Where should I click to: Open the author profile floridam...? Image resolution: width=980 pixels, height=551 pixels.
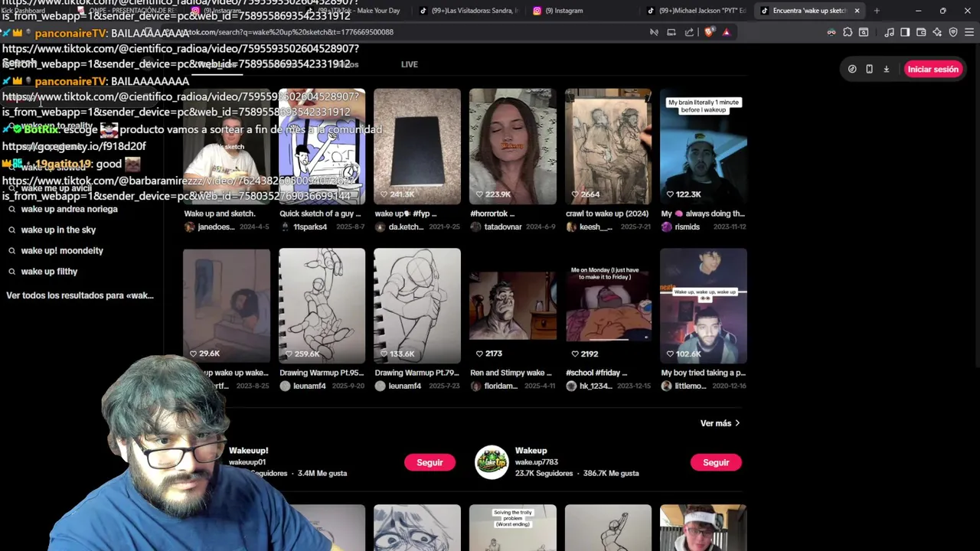[x=501, y=386]
